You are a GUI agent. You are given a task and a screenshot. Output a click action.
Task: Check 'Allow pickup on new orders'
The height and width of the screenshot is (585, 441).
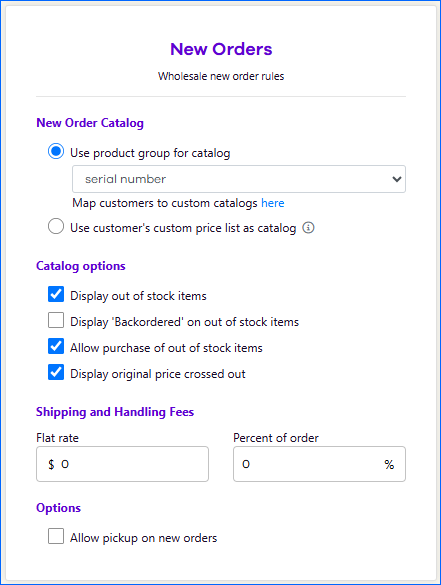56,536
